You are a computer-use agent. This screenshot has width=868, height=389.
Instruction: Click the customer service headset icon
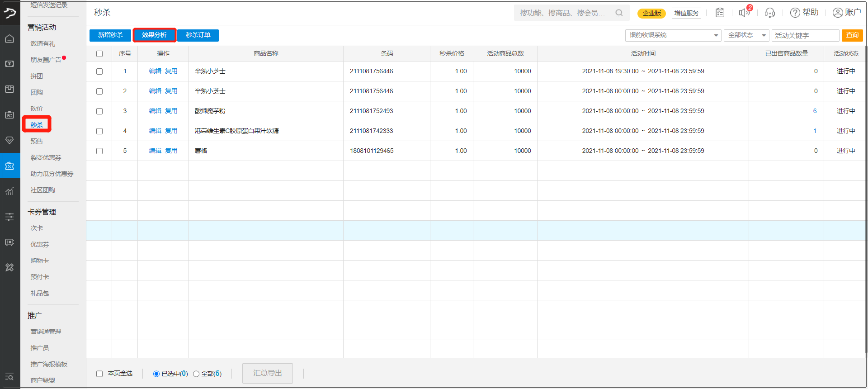769,13
